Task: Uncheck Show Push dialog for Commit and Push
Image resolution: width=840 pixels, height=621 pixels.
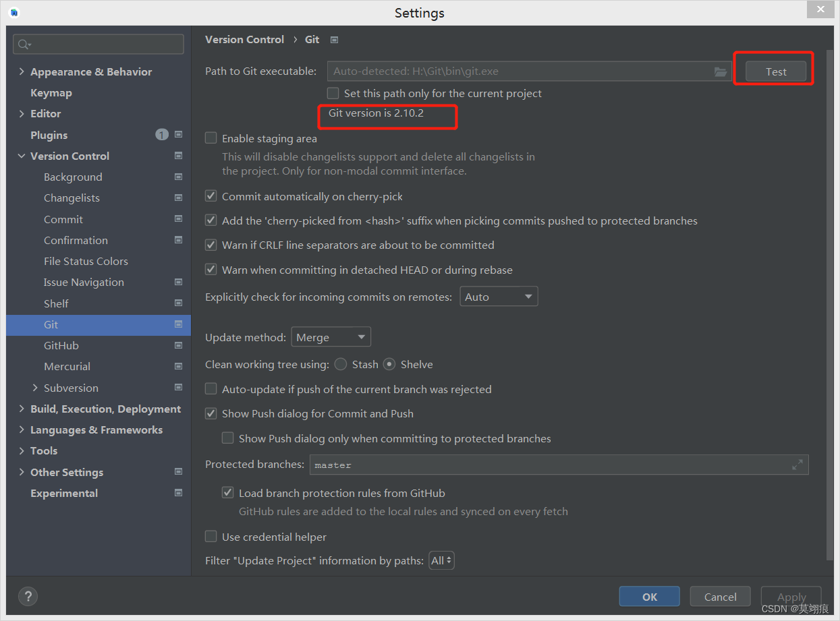Action: pos(211,413)
